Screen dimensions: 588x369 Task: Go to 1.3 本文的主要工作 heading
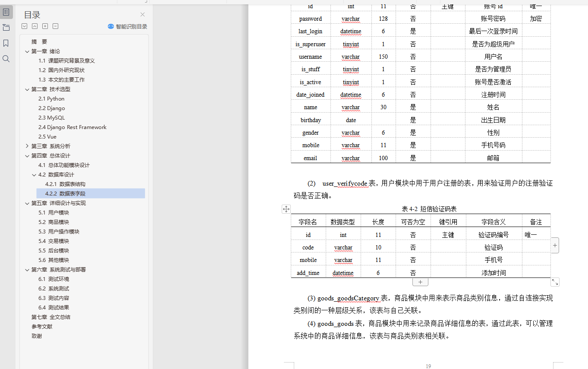tap(61, 80)
